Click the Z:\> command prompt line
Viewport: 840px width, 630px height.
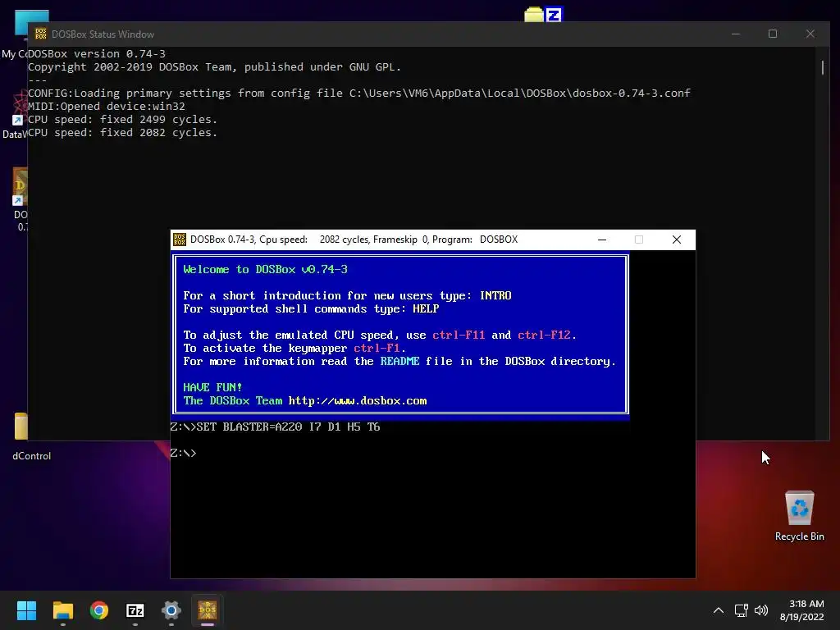coord(184,453)
